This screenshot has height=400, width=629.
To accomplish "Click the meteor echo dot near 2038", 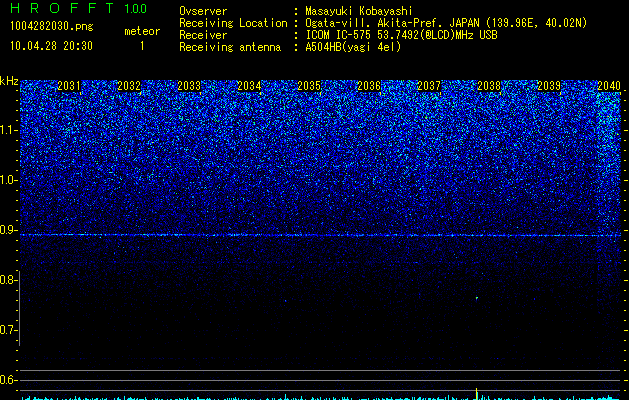I will point(477,298).
